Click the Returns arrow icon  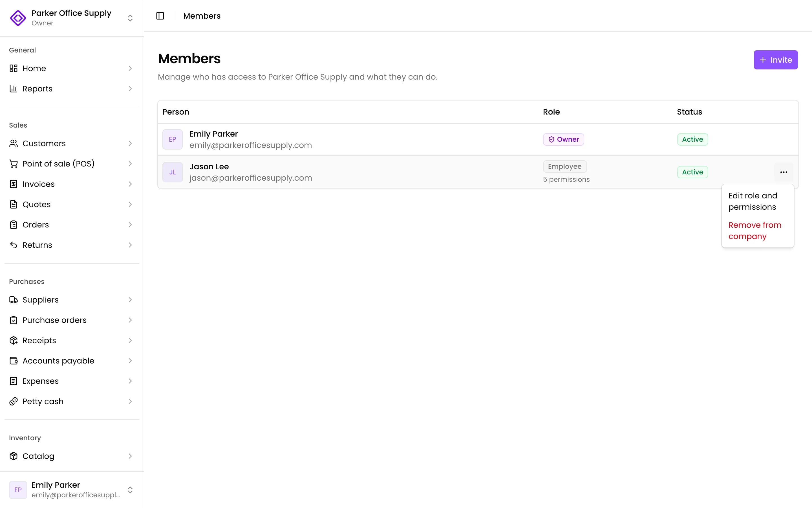tap(14, 245)
